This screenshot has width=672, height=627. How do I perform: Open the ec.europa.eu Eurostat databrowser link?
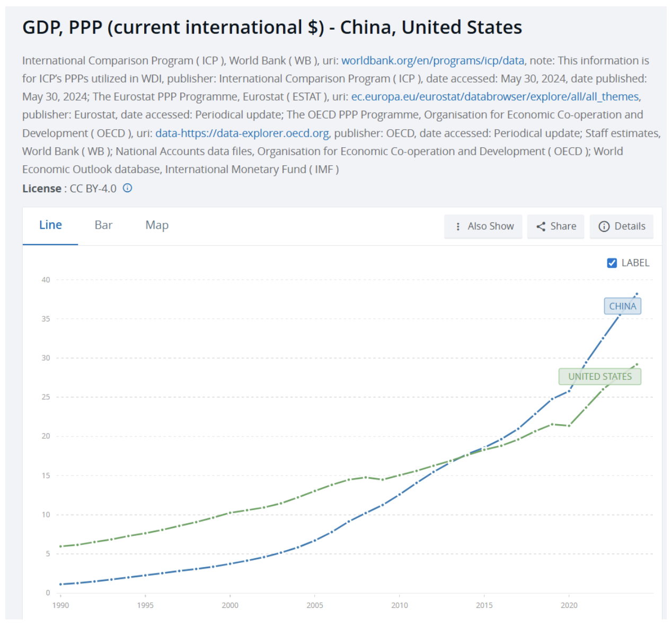tap(495, 96)
